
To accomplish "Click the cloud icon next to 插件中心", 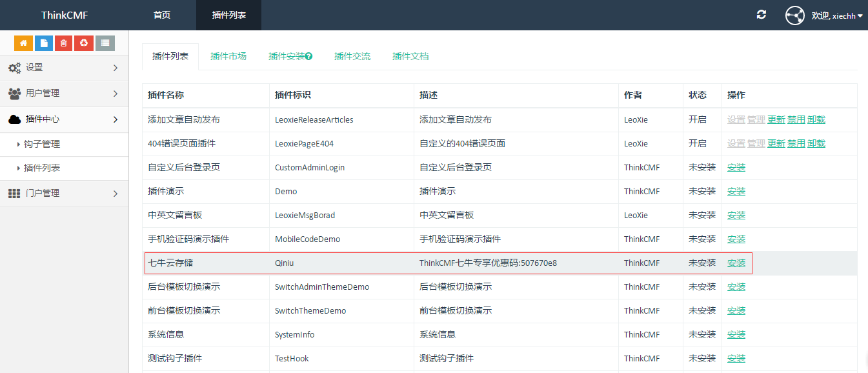I will pyautogui.click(x=14, y=119).
